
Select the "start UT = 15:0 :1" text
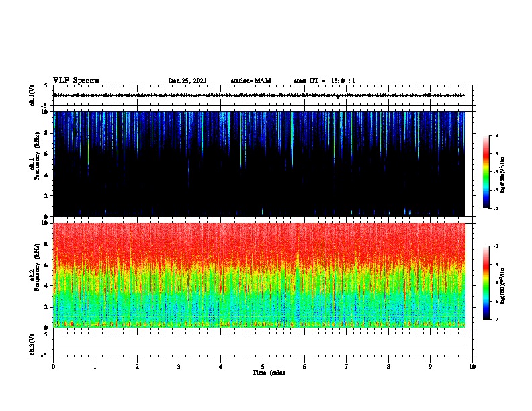[324, 81]
